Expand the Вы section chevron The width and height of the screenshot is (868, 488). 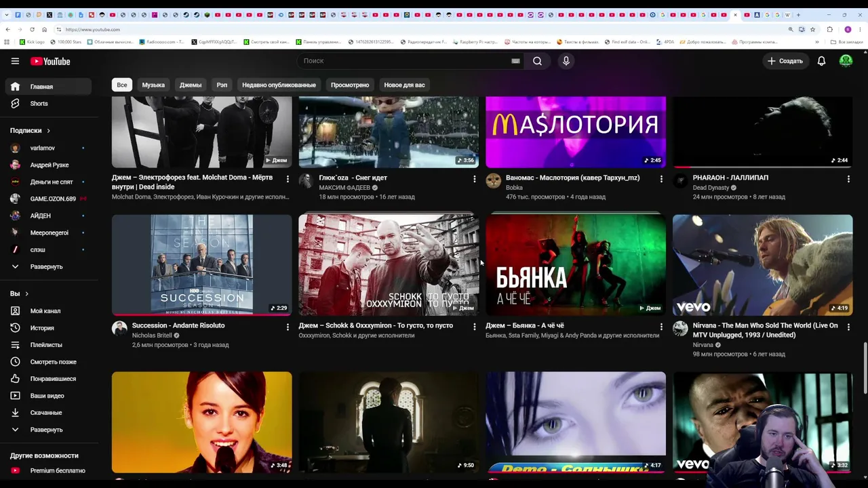point(26,294)
